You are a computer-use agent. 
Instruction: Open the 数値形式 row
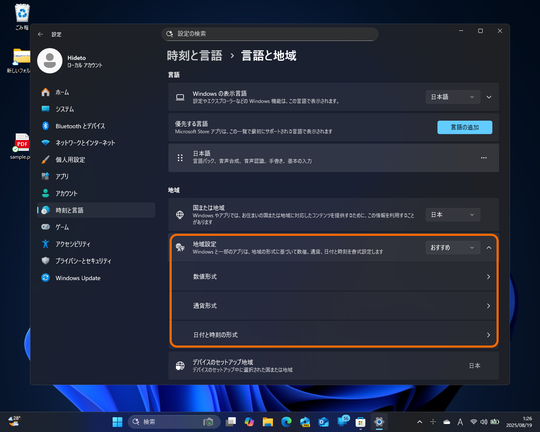tap(334, 277)
